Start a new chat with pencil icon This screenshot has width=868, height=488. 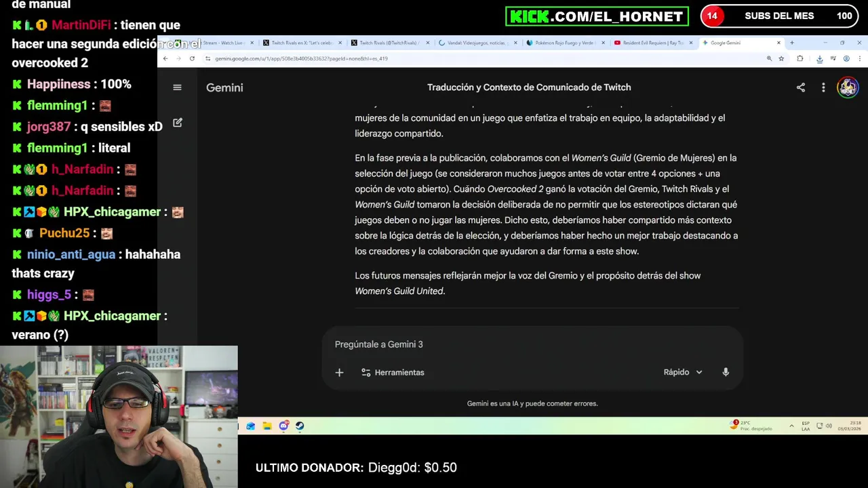pyautogui.click(x=177, y=123)
